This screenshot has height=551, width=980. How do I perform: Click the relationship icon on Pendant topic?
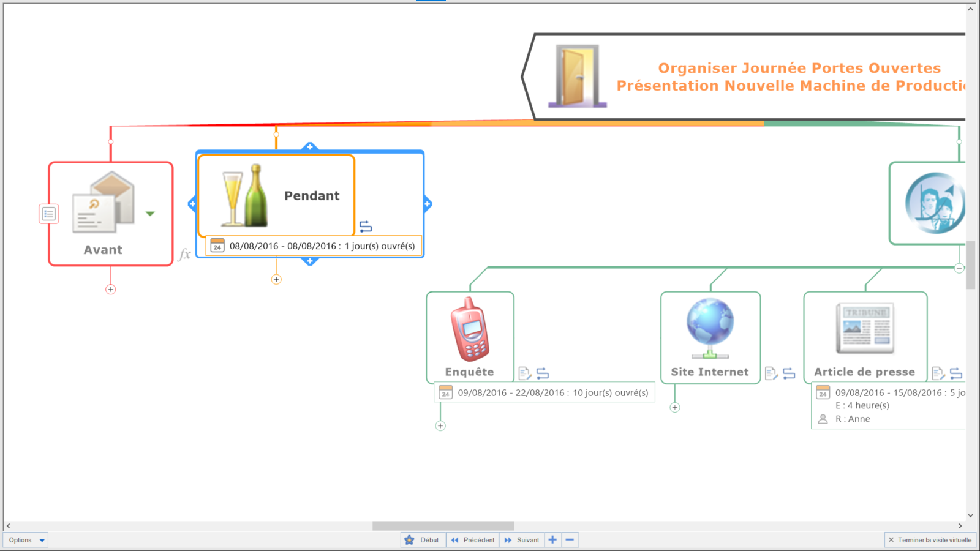tap(366, 227)
